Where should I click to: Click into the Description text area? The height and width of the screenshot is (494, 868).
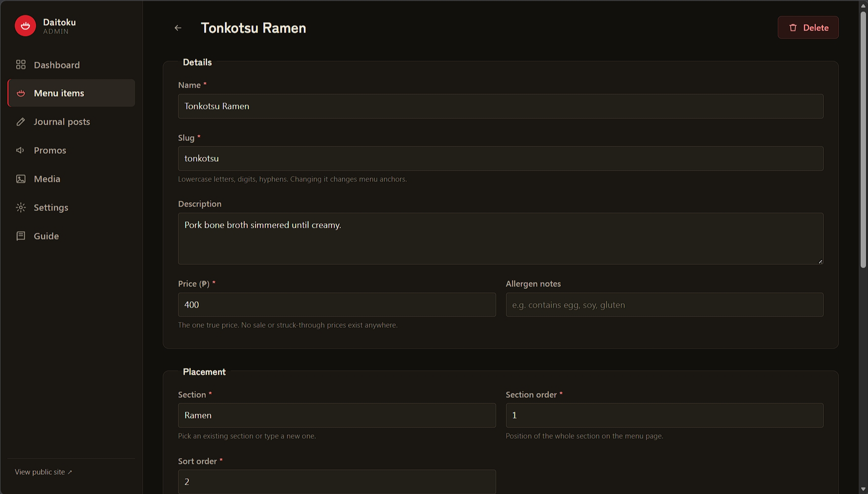[501, 239]
